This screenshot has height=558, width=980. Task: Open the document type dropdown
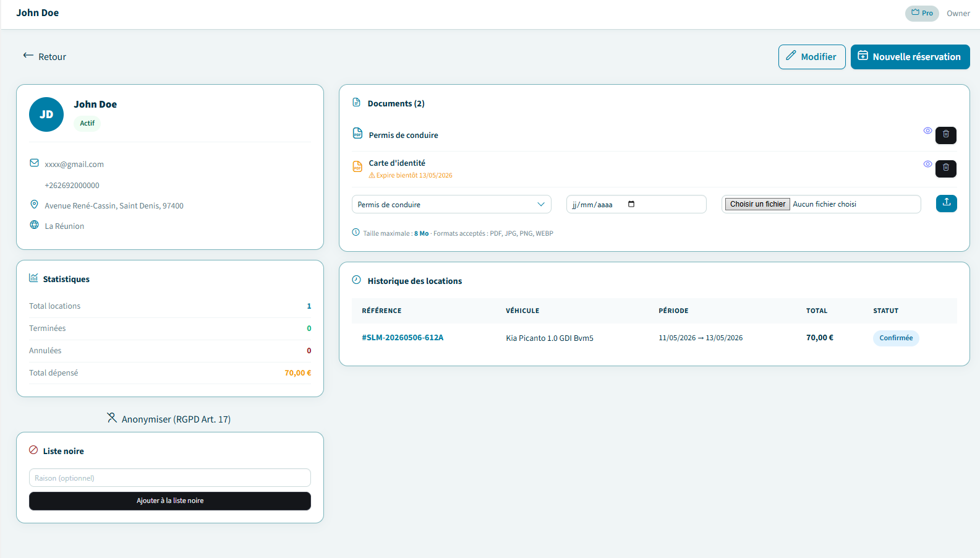[x=451, y=204]
